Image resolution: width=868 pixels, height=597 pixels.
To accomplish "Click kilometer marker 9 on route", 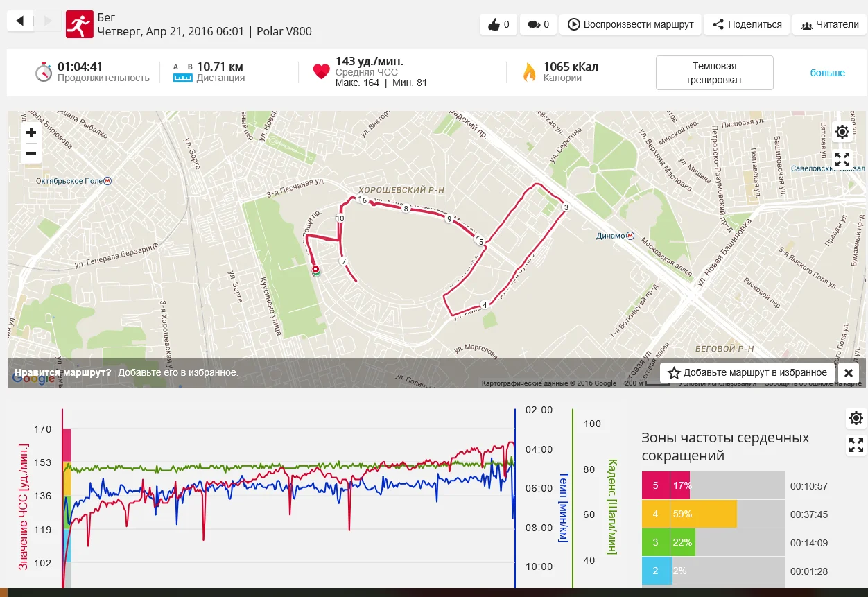I will [449, 220].
